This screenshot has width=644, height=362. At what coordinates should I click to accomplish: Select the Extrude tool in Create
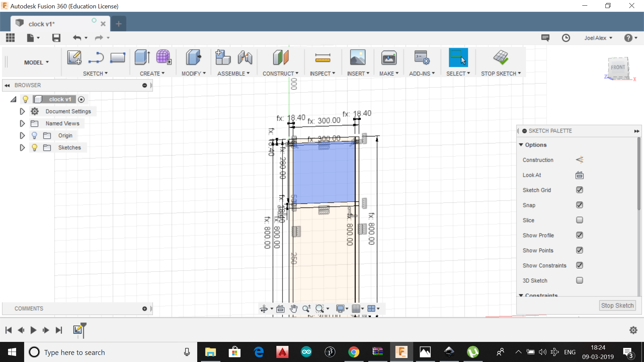pyautogui.click(x=142, y=57)
